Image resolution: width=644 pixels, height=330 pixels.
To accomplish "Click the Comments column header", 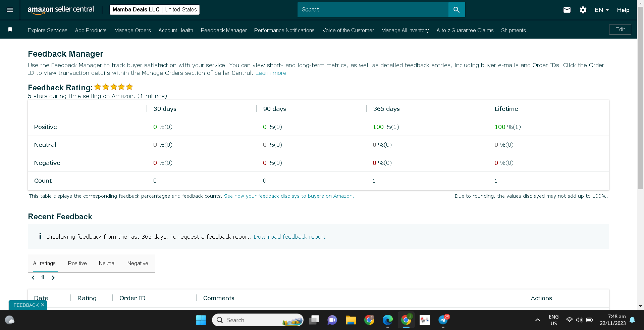I will (219, 298).
